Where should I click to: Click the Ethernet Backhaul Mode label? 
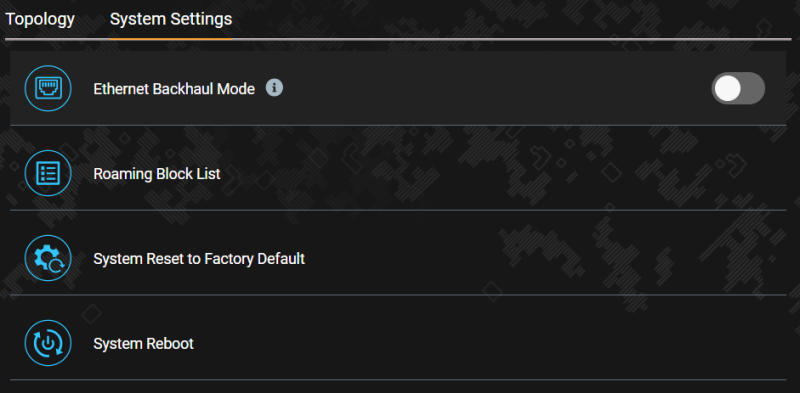point(174,89)
